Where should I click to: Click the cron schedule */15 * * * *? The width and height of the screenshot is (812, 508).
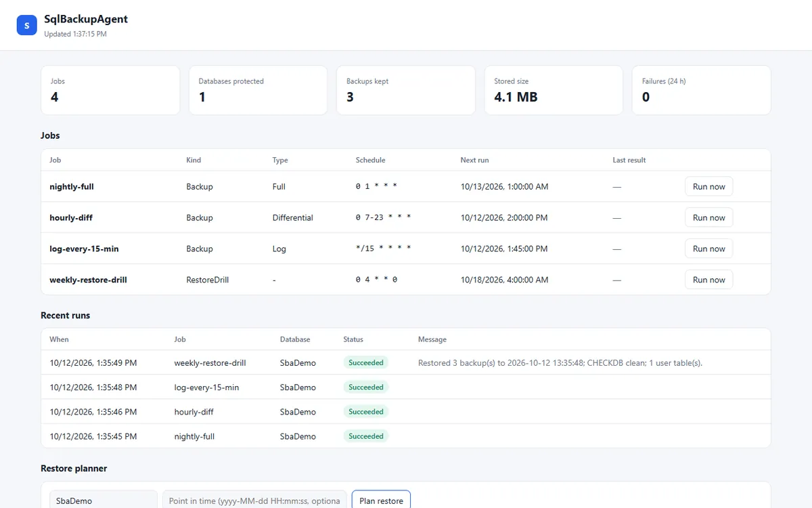point(384,249)
